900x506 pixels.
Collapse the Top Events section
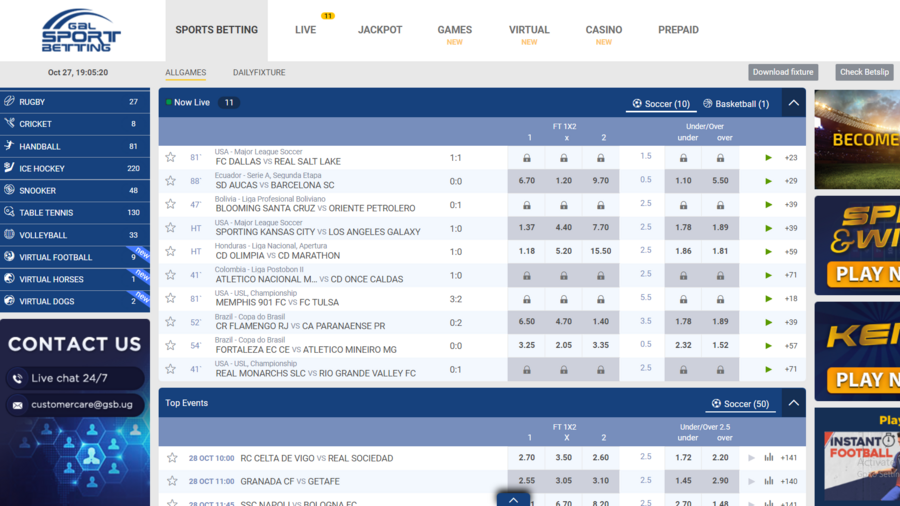pos(793,403)
